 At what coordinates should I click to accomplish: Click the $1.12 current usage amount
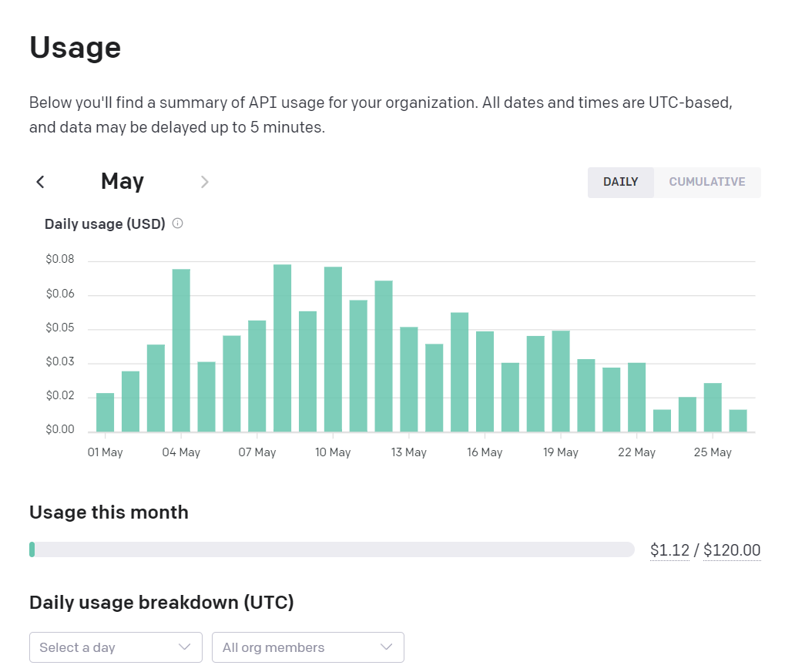[x=669, y=550]
